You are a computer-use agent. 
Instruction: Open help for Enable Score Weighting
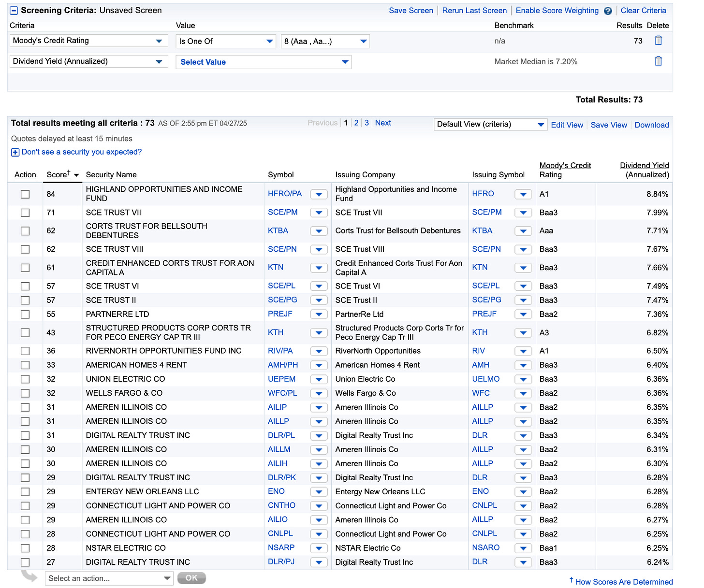point(608,11)
